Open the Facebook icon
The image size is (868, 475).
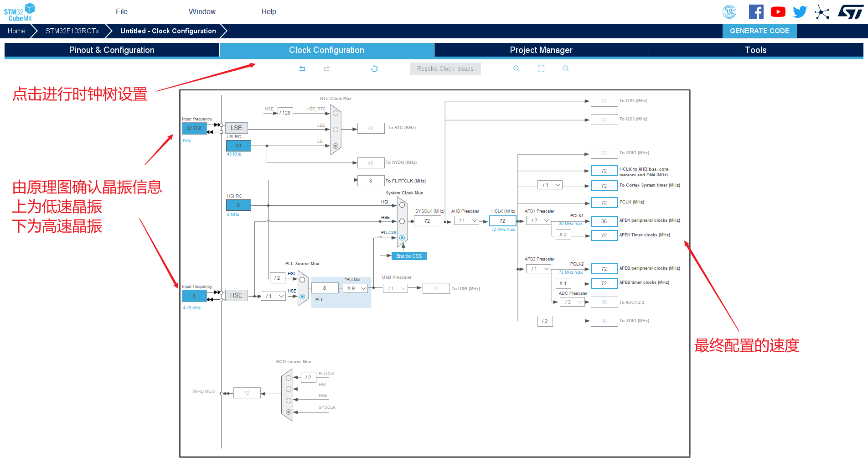tap(756, 12)
